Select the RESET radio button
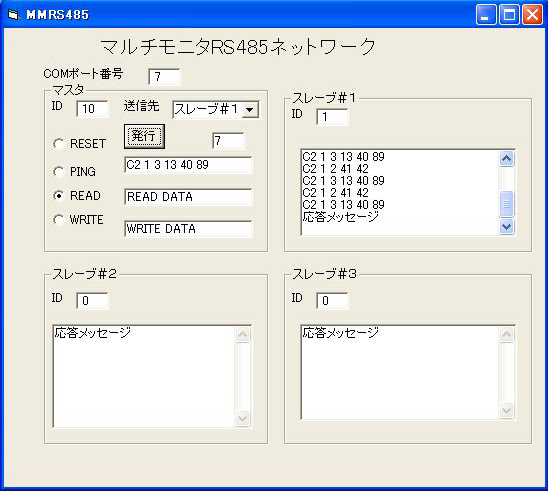 (x=58, y=144)
